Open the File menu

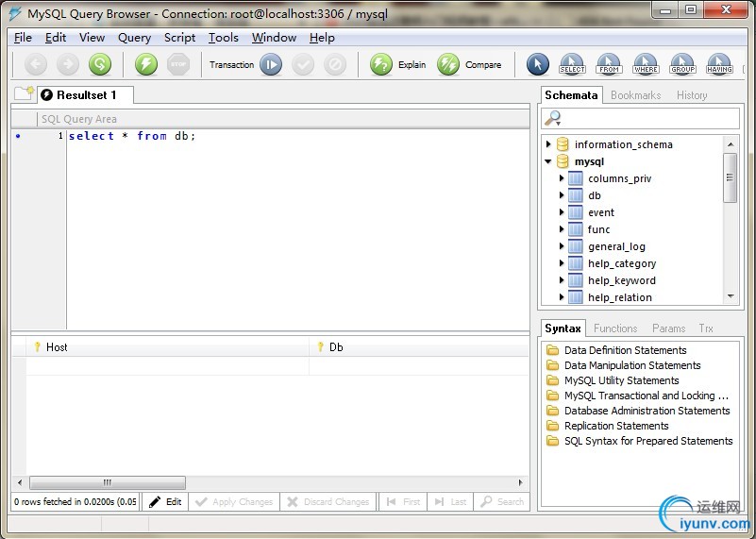pyautogui.click(x=23, y=38)
